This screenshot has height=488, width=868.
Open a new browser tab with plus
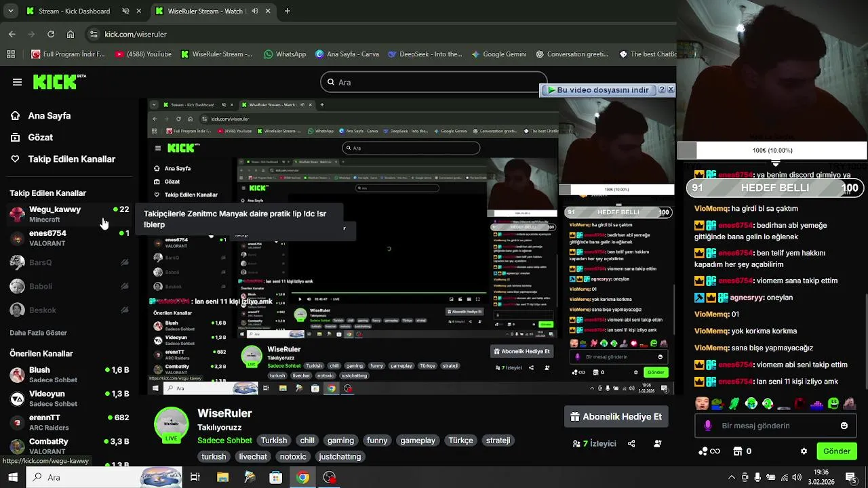(x=288, y=11)
